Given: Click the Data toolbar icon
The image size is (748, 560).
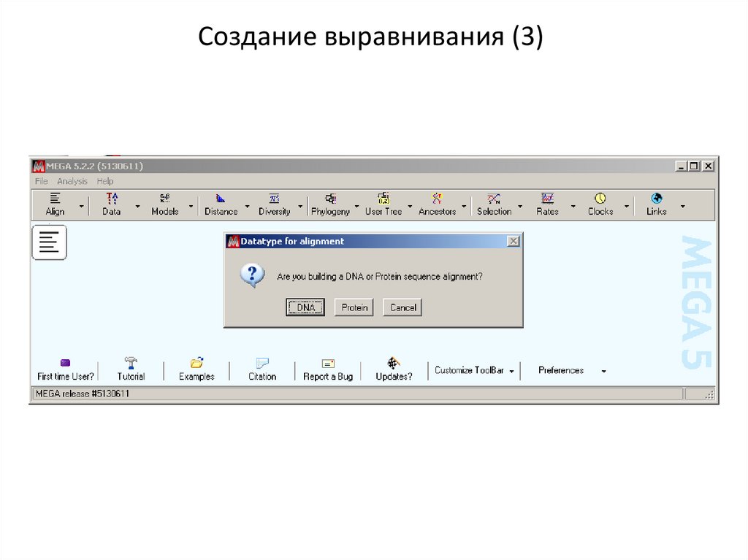Looking at the screenshot, I should pos(112,204).
